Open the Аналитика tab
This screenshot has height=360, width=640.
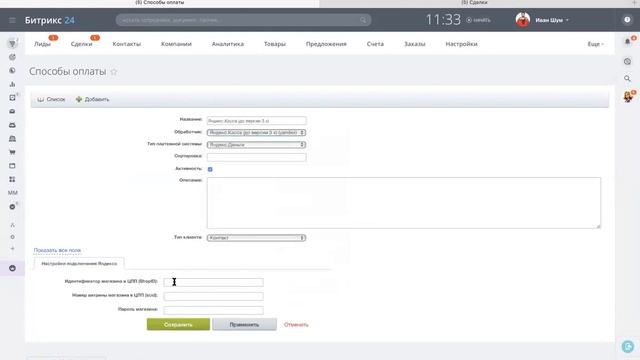pyautogui.click(x=228, y=44)
